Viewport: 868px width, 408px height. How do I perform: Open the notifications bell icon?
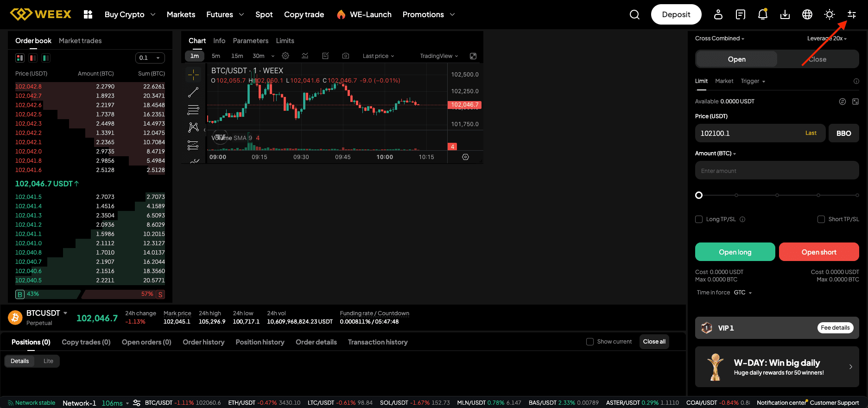762,15
